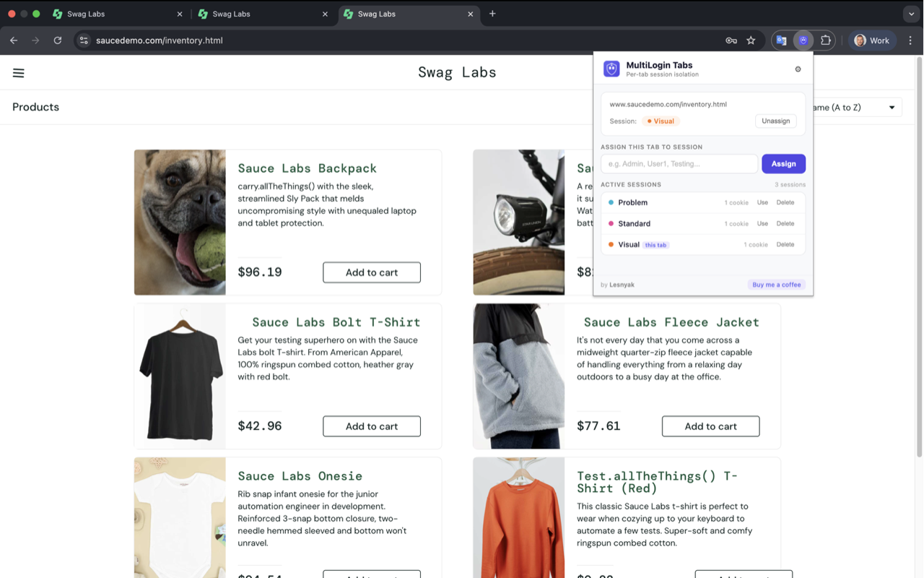Click the password key icon in address bar

point(731,40)
